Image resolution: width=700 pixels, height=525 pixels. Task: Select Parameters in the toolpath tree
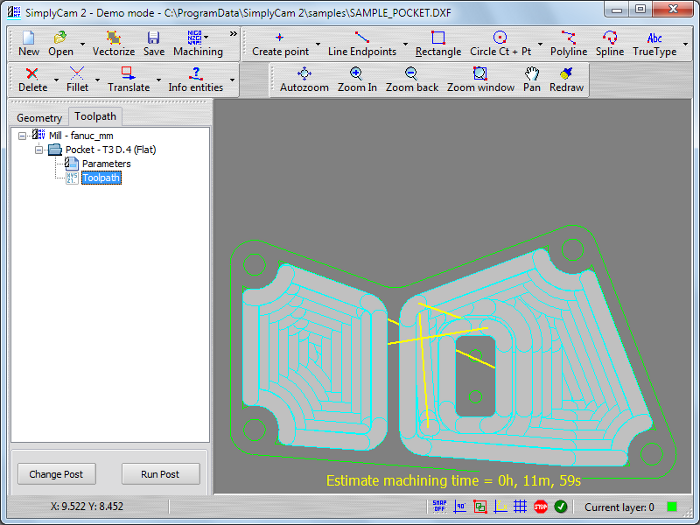[105, 164]
